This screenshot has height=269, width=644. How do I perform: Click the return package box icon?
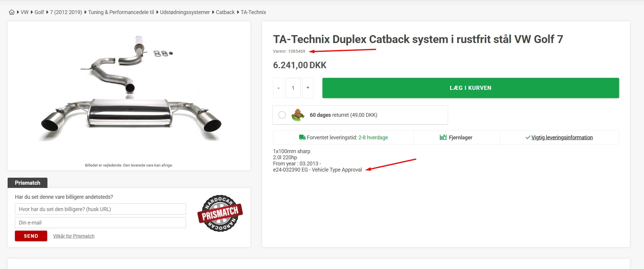click(x=298, y=115)
